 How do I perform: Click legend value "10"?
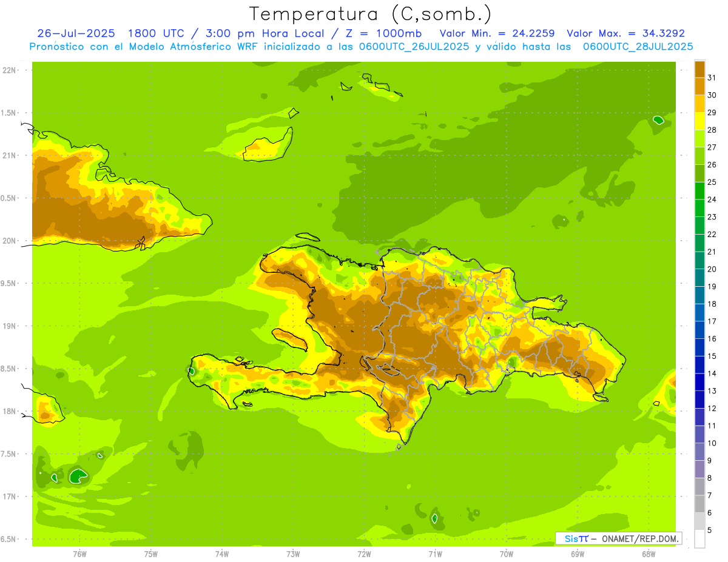click(x=712, y=443)
